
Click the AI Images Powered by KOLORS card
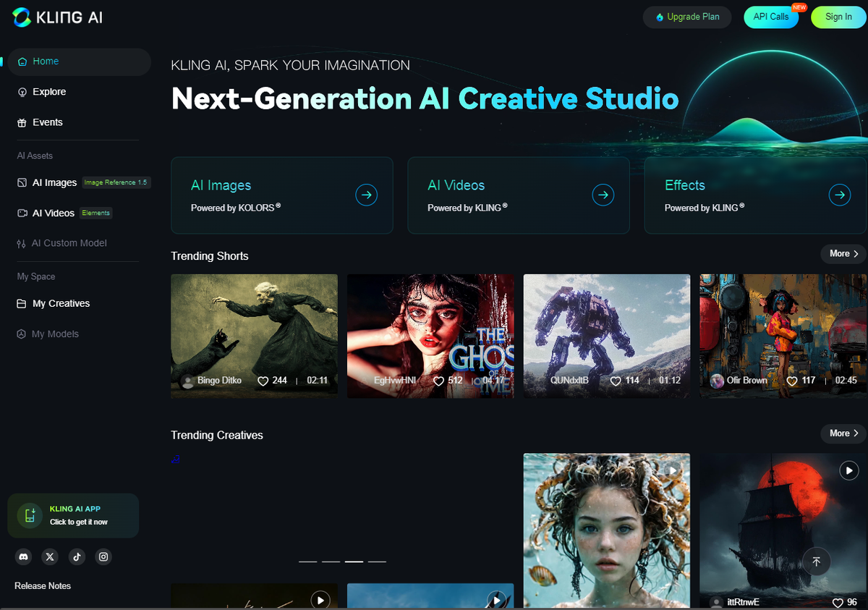point(282,195)
